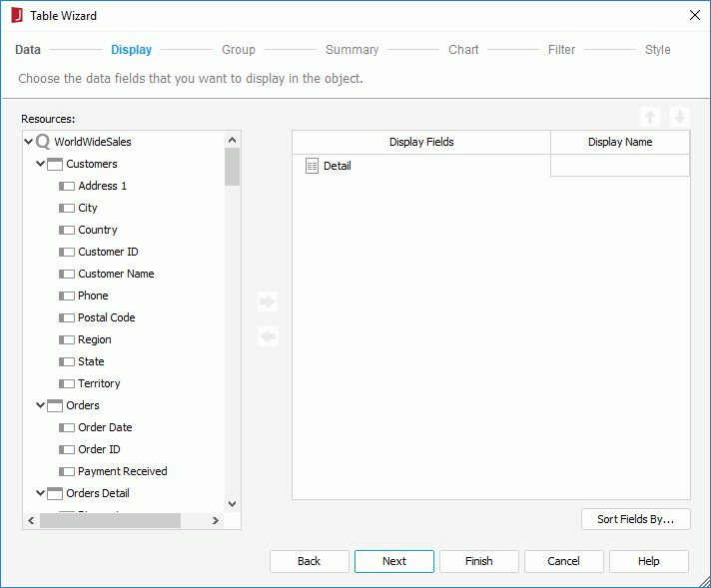This screenshot has height=588, width=711.
Task: Click the Order ID field icon
Action: (x=67, y=449)
